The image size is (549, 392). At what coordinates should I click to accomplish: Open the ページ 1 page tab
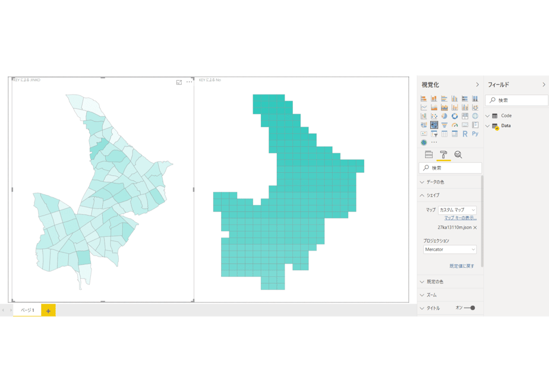click(27, 310)
